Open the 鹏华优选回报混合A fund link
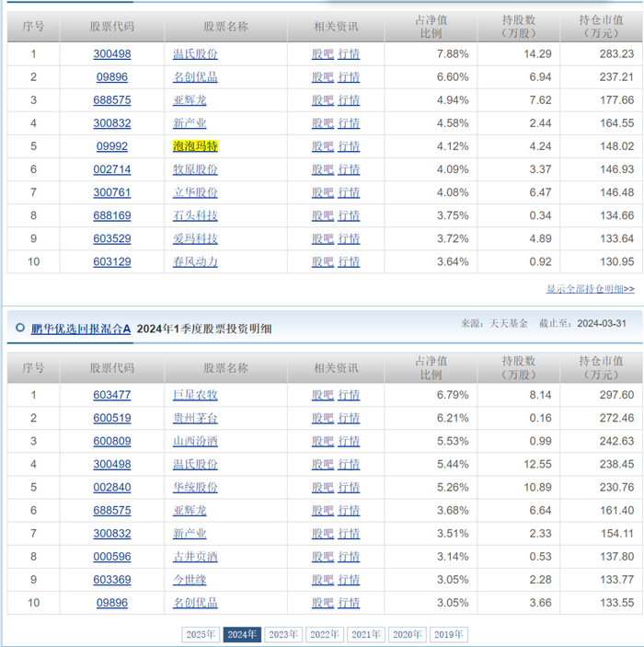The height and width of the screenshot is (647, 644). 81,329
